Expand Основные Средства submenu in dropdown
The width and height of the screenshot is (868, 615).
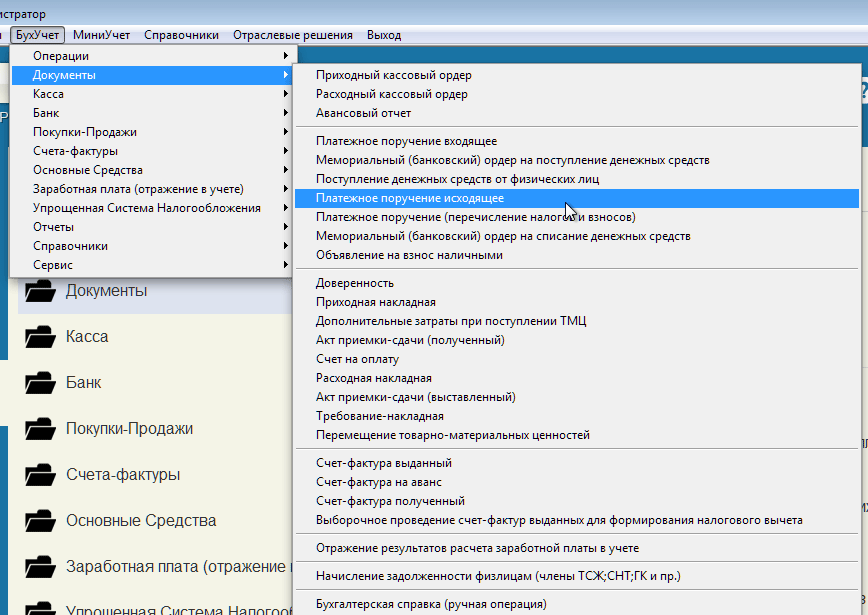(x=154, y=170)
